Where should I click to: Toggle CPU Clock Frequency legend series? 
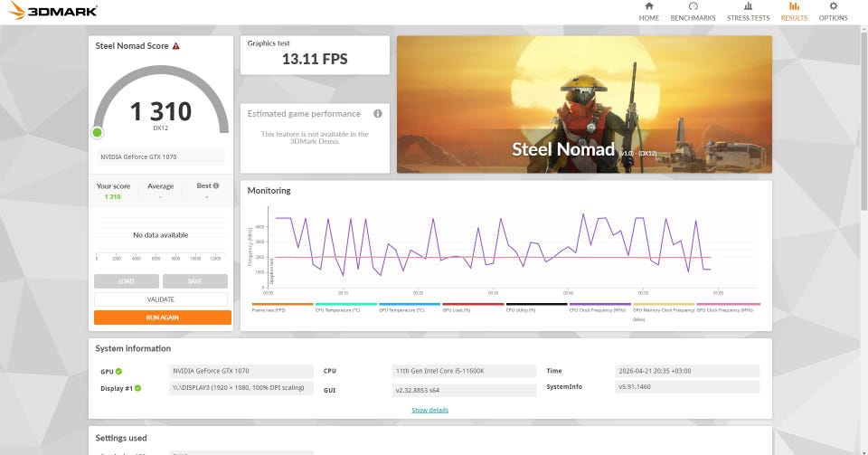tap(600, 308)
